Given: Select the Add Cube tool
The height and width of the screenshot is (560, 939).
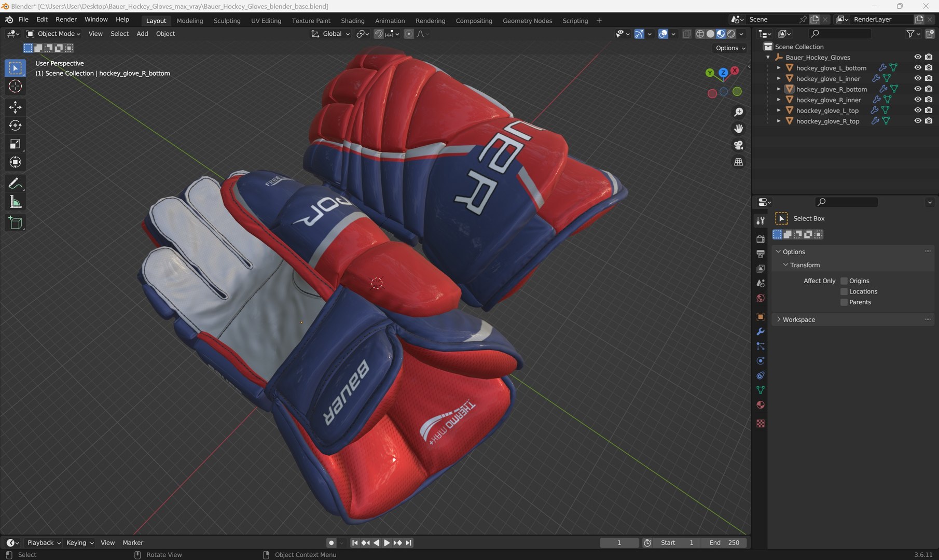Looking at the screenshot, I should pos(15,223).
